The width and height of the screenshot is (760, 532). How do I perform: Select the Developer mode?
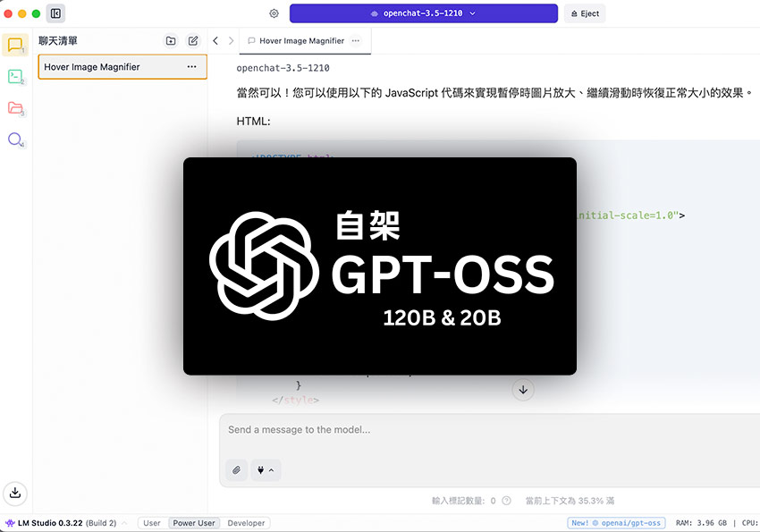(x=246, y=523)
